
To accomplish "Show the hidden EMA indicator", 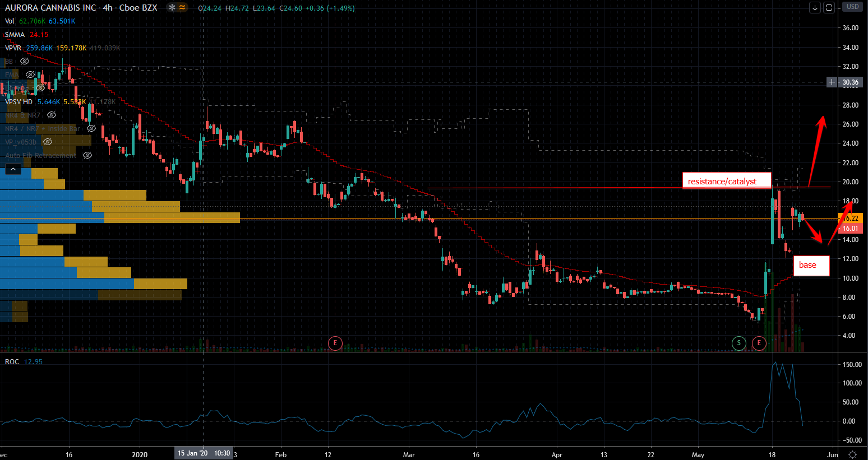I will 30,75.
